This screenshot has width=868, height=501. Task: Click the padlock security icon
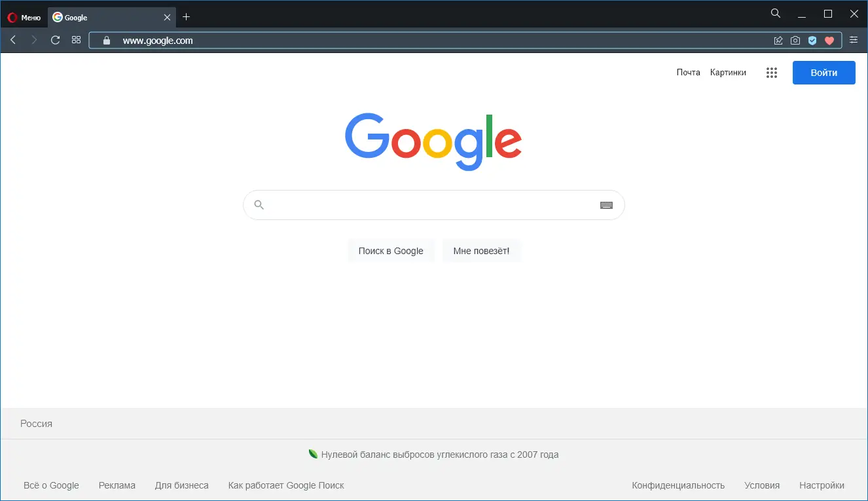(107, 41)
